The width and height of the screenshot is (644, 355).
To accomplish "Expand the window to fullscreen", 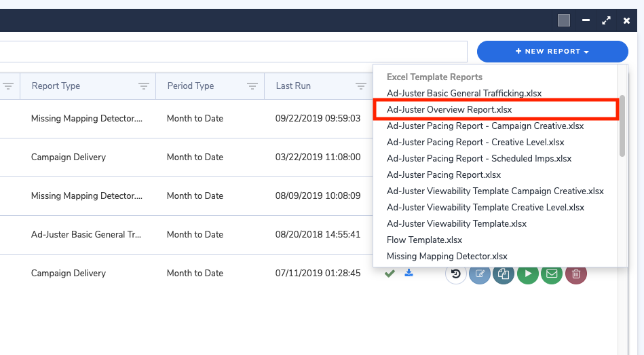I will pyautogui.click(x=606, y=20).
